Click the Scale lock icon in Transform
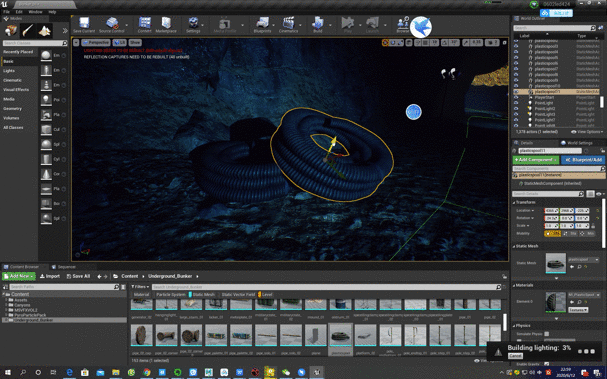Image resolution: width=607 pixels, height=379 pixels. tap(593, 225)
